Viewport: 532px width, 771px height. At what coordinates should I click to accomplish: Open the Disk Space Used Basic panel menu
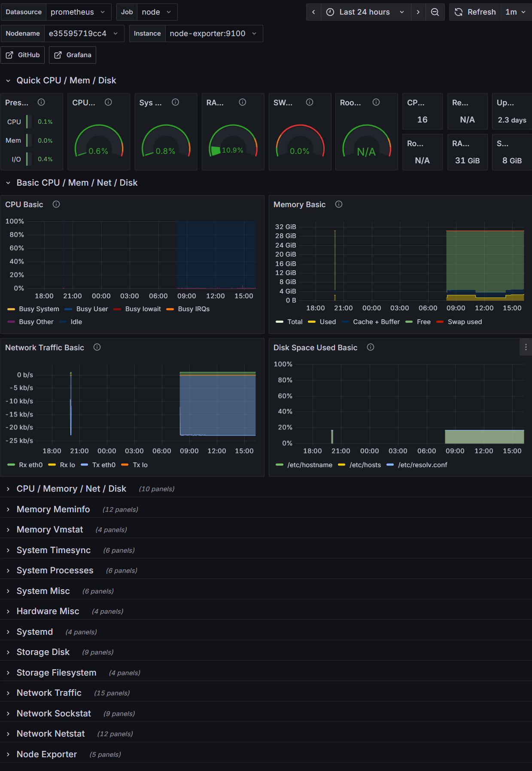pyautogui.click(x=526, y=347)
